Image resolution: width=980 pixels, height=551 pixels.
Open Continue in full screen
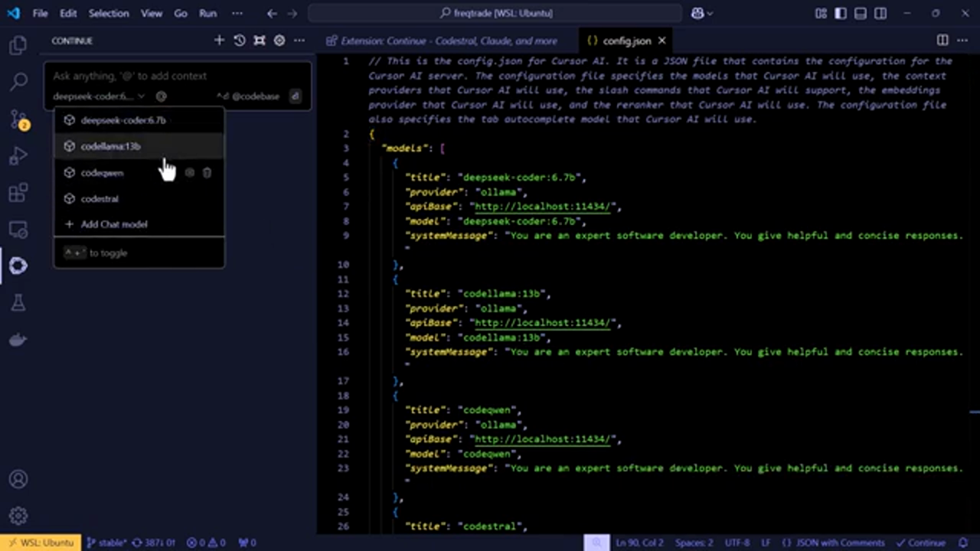(x=260, y=41)
